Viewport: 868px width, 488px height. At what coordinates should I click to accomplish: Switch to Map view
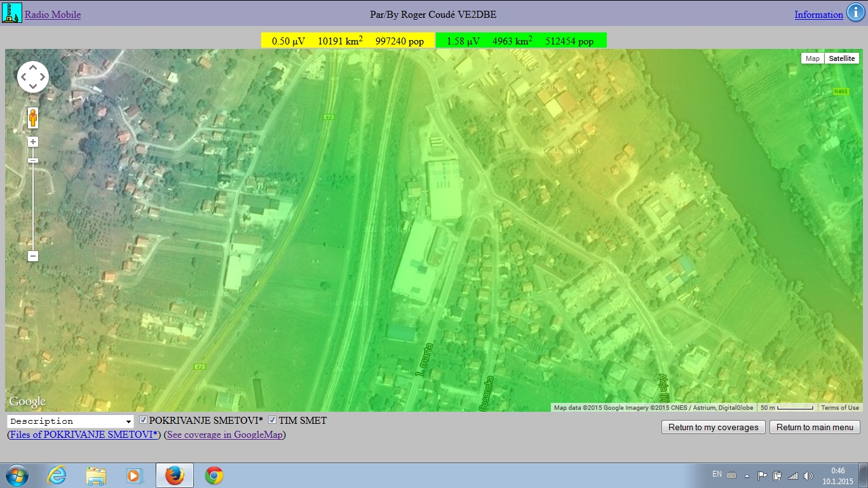point(812,58)
